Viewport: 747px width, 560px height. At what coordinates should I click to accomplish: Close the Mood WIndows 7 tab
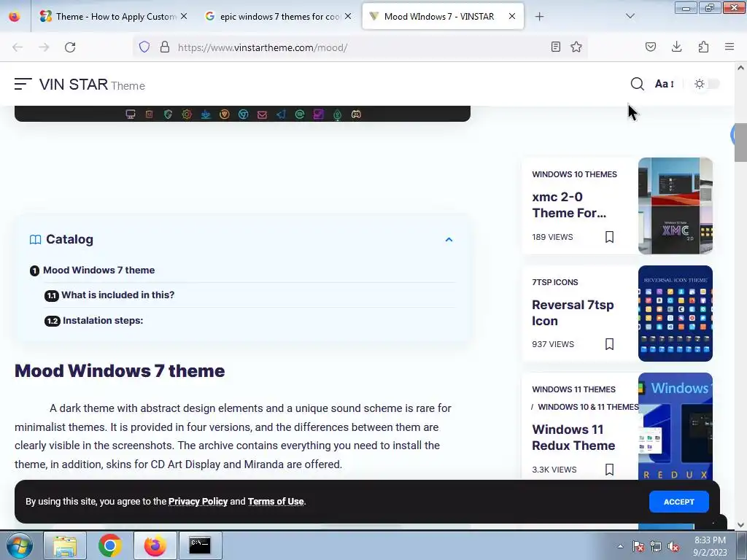point(511,16)
